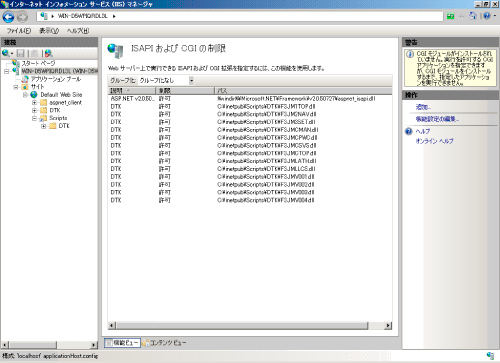Click the status bar network icon
The image size is (500, 363).
490,356
